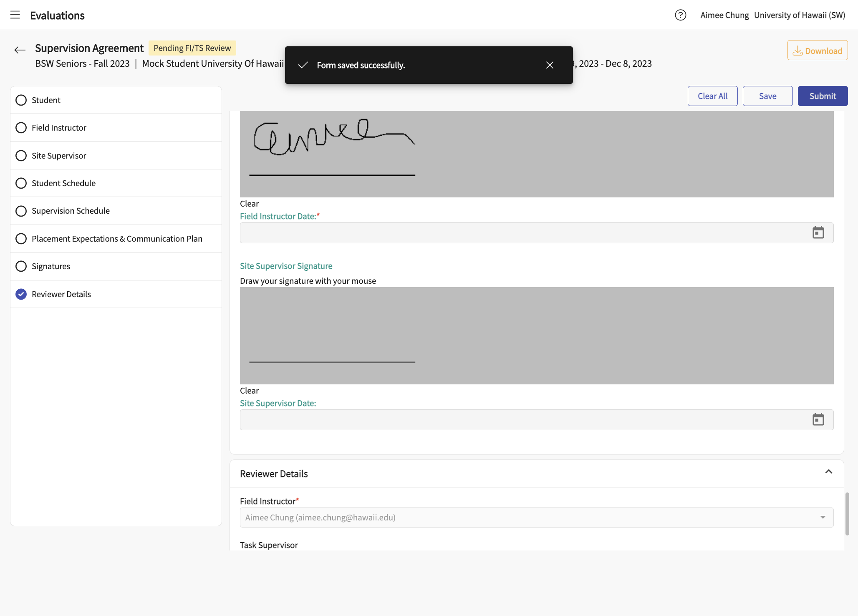The image size is (858, 616).
Task: Go back using the left arrow
Action: 20,50
